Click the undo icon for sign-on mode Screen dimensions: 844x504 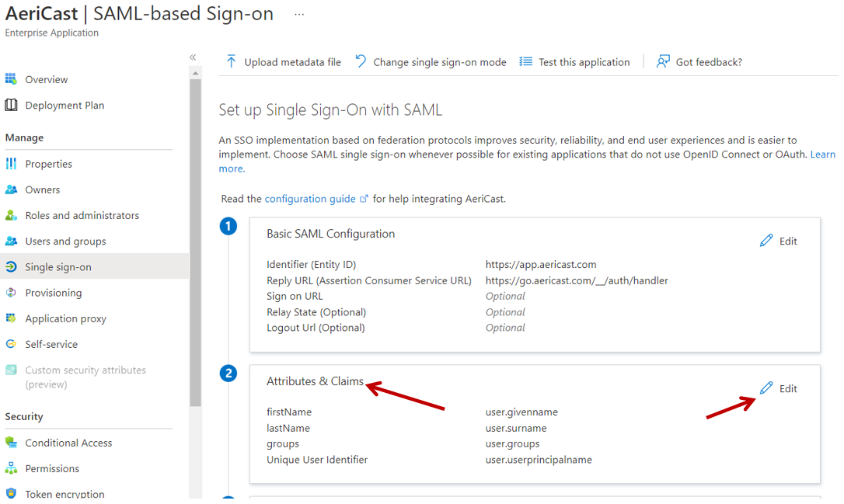(360, 61)
